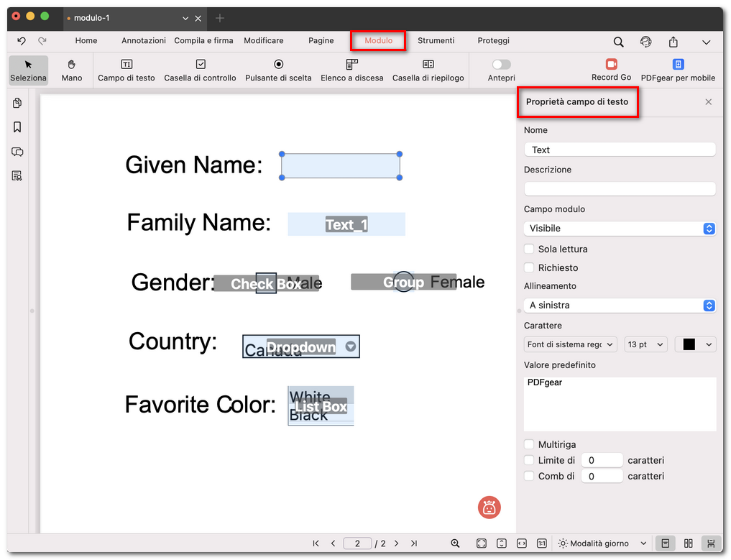The height and width of the screenshot is (560, 731).
Task: Click the search magnifier icon
Action: 618,42
